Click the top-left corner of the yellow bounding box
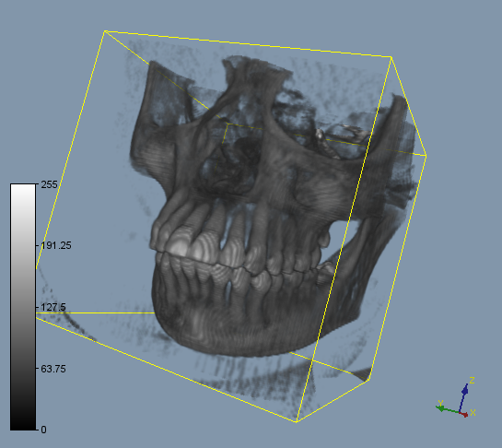The width and height of the screenshot is (502, 448). coord(105,31)
